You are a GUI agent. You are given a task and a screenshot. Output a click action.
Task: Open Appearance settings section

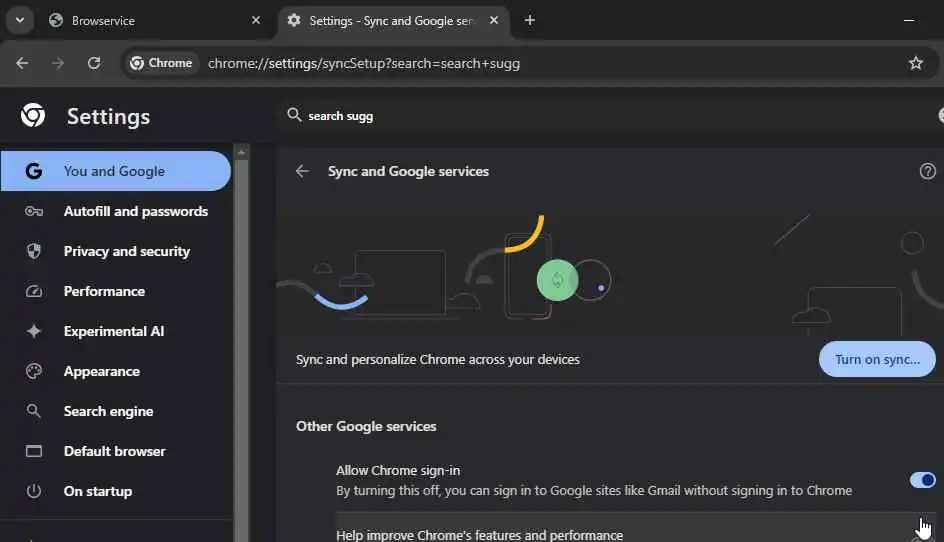(x=116, y=372)
